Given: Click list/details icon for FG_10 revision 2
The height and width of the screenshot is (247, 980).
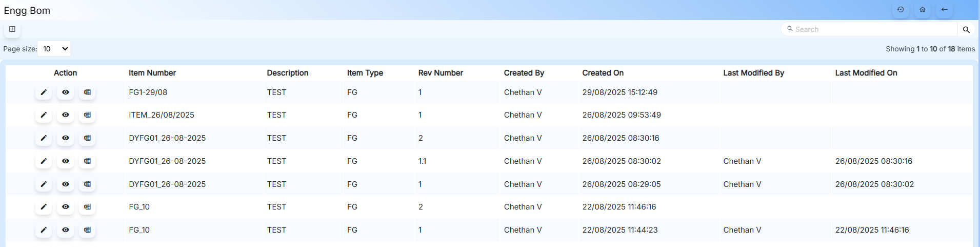Looking at the screenshot, I should (x=88, y=207).
